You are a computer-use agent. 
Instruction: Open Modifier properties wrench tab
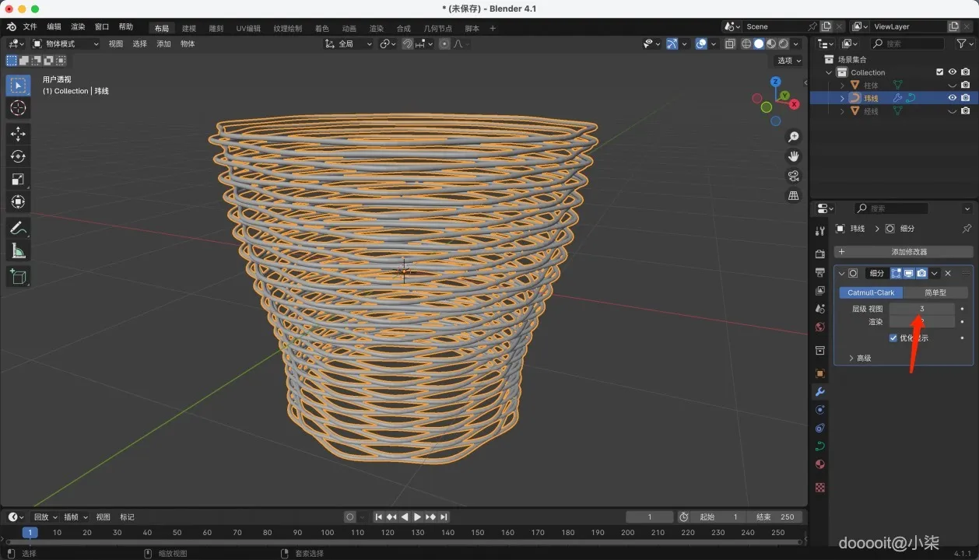pyautogui.click(x=819, y=391)
